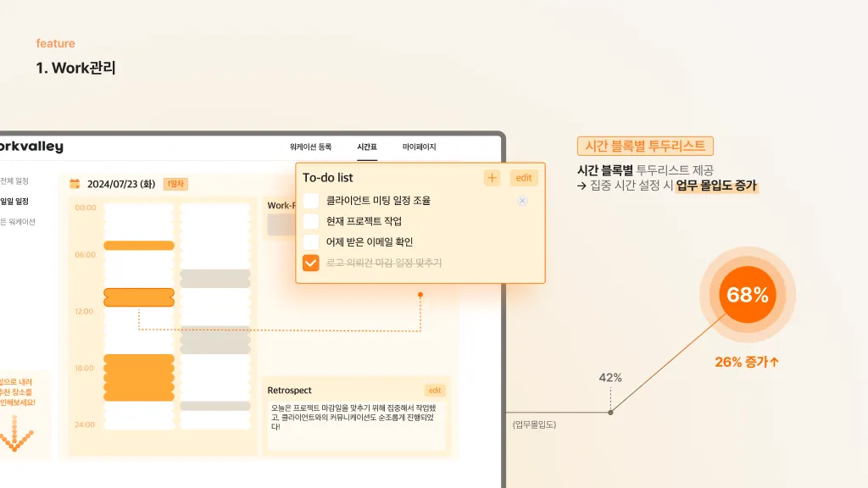The image size is (868, 488).
Task: Select the workvalley logo
Action: tap(31, 147)
